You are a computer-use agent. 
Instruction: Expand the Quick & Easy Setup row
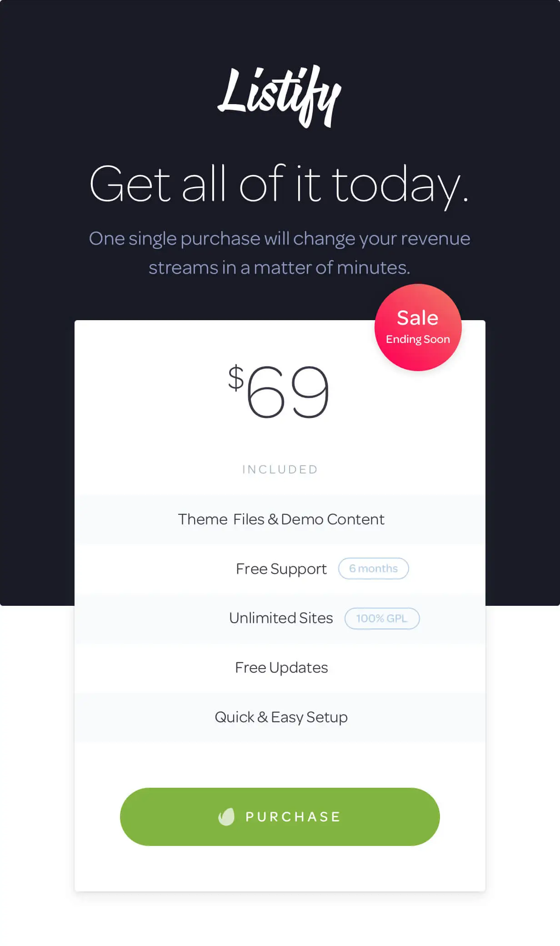[280, 717]
